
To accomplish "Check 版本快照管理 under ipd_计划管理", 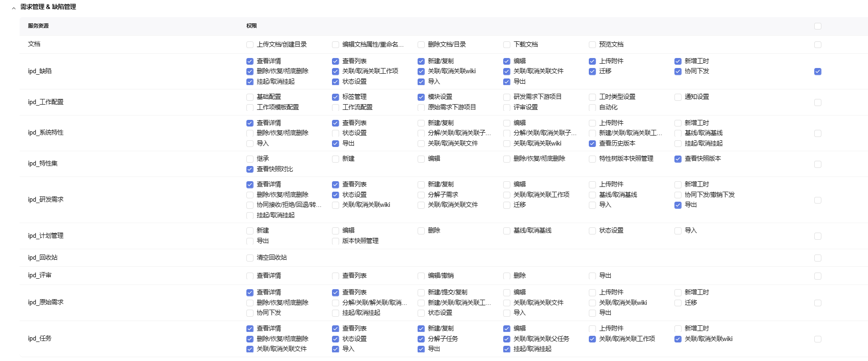I will (335, 241).
